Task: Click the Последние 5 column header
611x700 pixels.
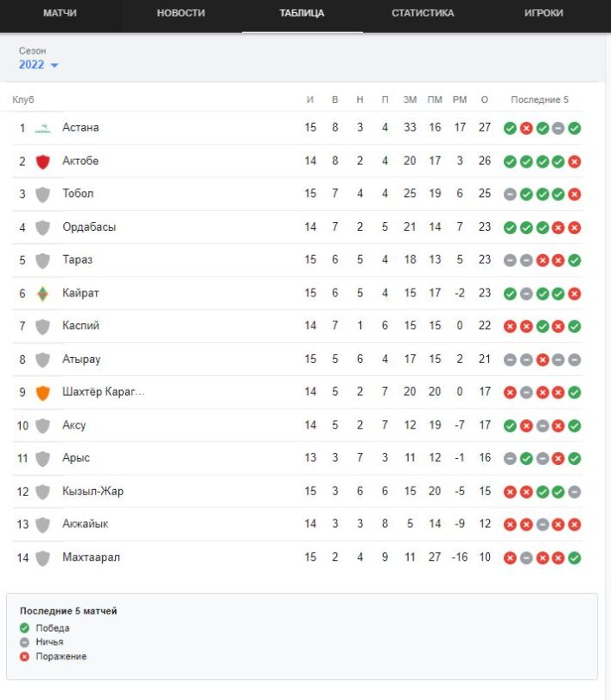Action: [x=539, y=99]
